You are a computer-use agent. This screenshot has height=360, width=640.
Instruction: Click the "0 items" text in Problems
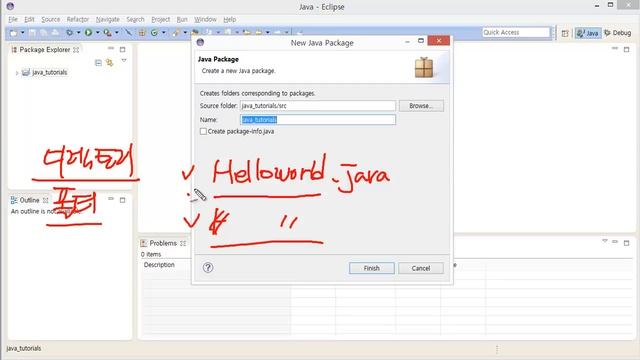tap(151, 254)
